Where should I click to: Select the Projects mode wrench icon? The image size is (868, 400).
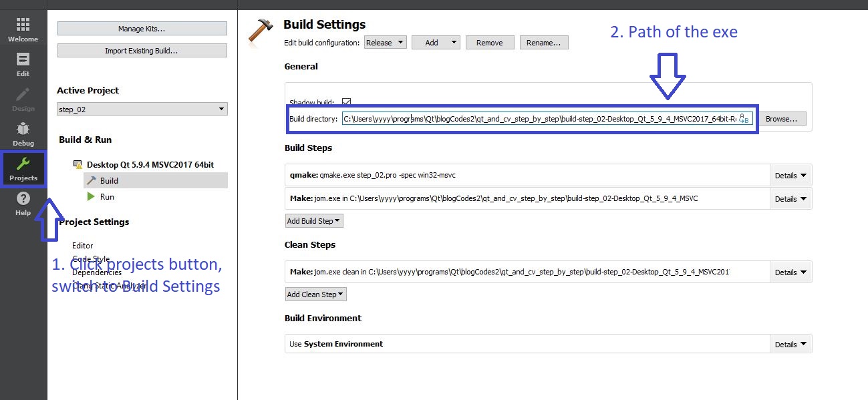coord(23,164)
